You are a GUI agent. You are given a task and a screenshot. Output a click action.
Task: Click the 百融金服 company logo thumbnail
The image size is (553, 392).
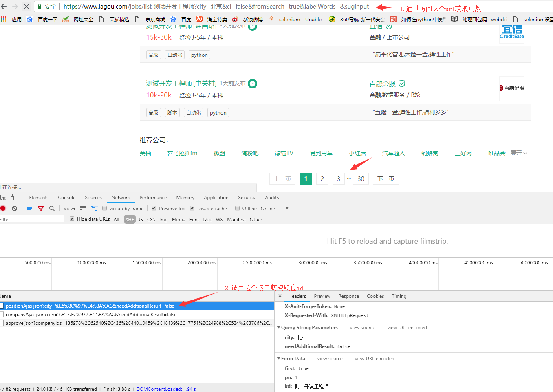tap(512, 88)
